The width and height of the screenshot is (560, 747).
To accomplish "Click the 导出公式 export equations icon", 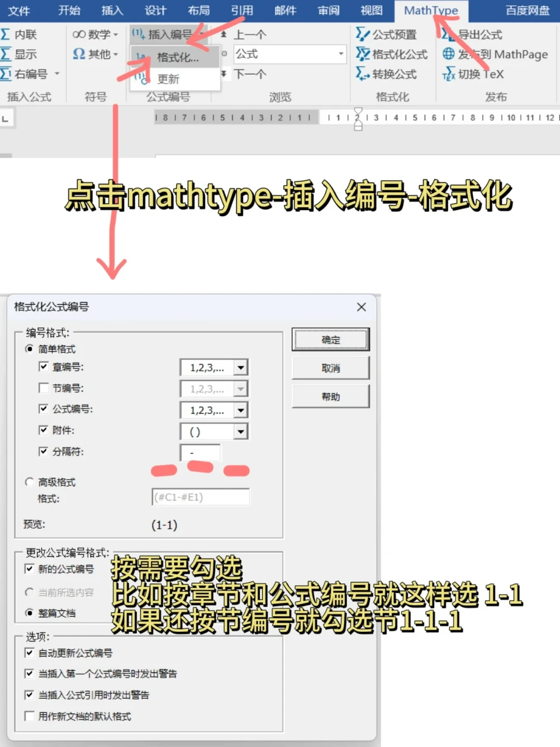I will pyautogui.click(x=448, y=34).
